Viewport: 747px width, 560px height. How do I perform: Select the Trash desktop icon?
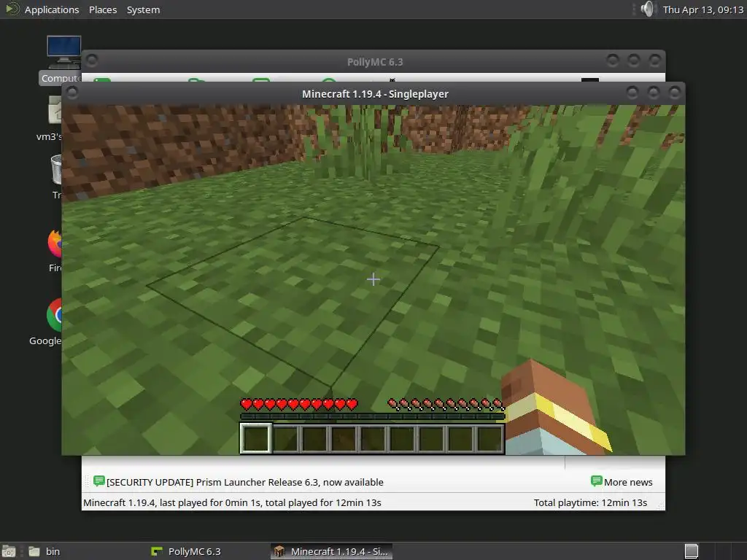[56, 176]
